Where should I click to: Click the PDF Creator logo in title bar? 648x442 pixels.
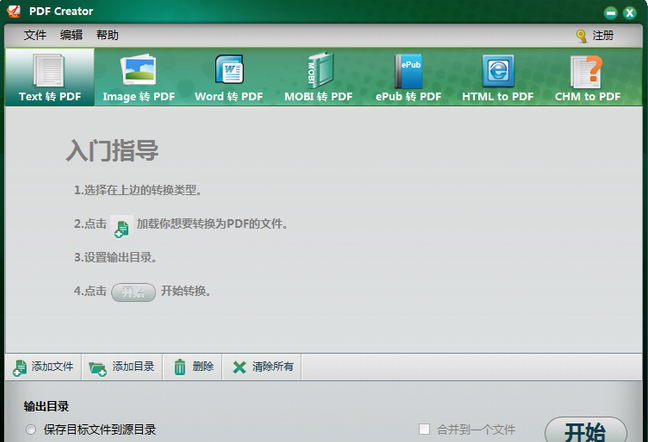click(14, 12)
